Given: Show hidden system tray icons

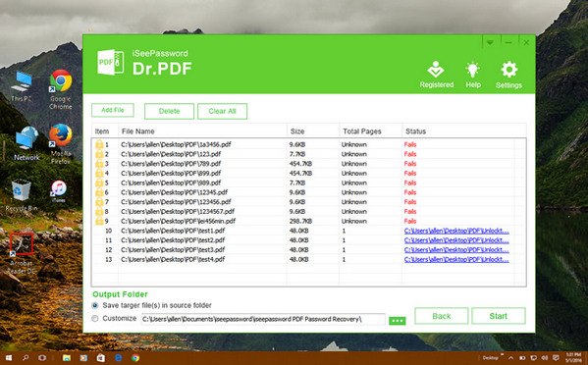Looking at the screenshot, I should pos(510,358).
